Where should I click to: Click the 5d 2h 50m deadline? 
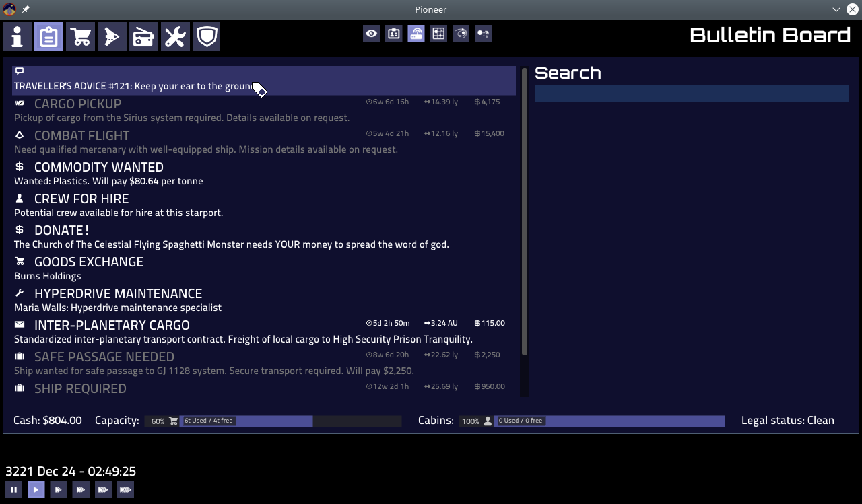[x=388, y=323]
